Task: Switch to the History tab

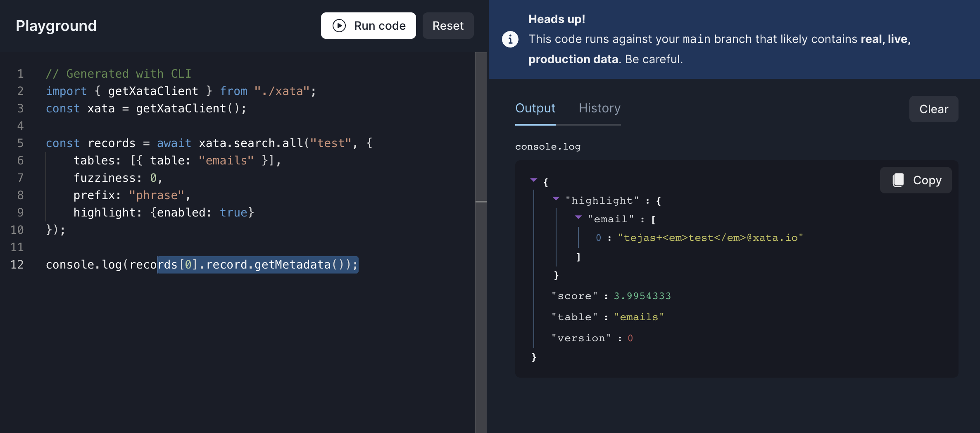Action: (x=599, y=108)
